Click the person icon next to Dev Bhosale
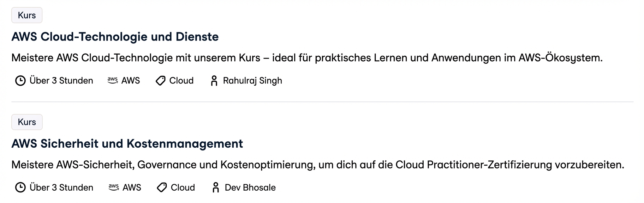 [x=216, y=187]
